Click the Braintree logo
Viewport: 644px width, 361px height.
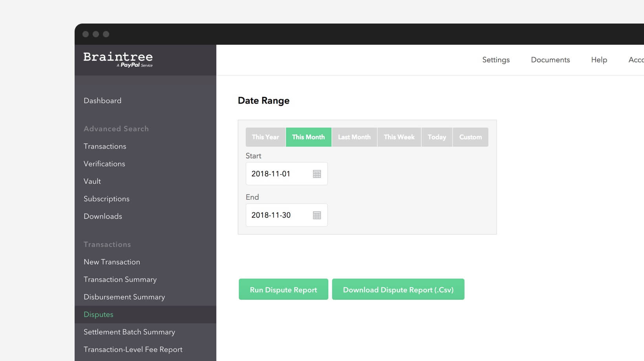pos(118,60)
